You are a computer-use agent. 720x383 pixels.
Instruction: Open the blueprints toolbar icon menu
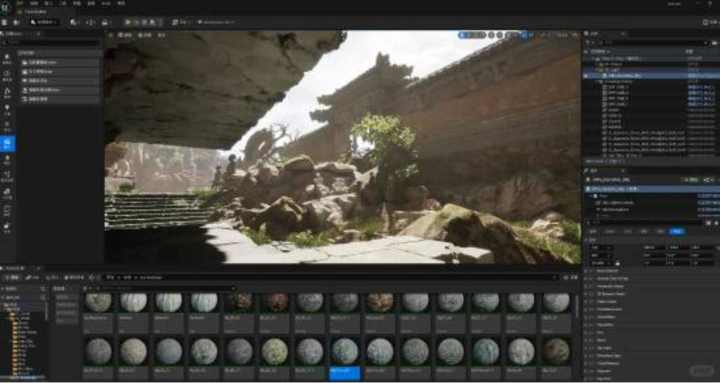tap(90, 22)
